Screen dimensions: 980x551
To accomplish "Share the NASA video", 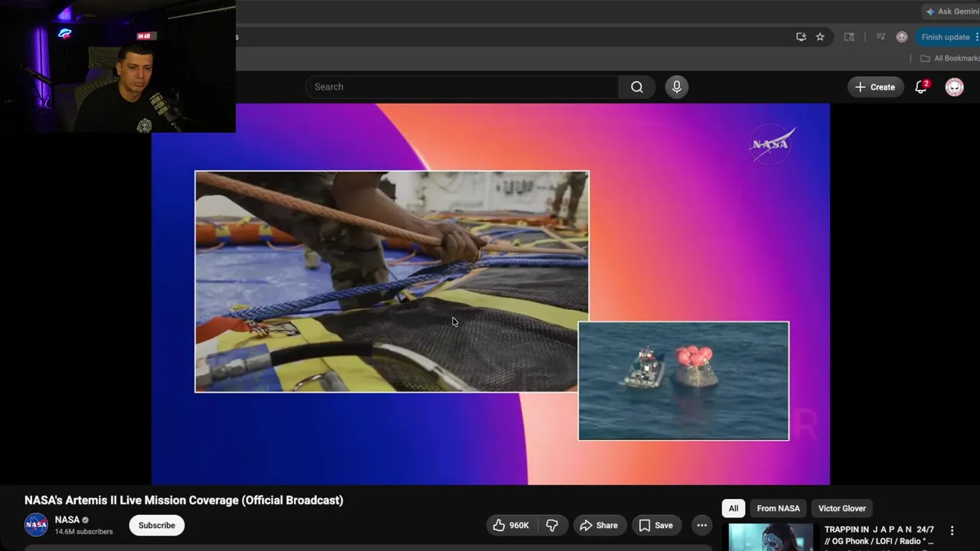I will tap(599, 525).
